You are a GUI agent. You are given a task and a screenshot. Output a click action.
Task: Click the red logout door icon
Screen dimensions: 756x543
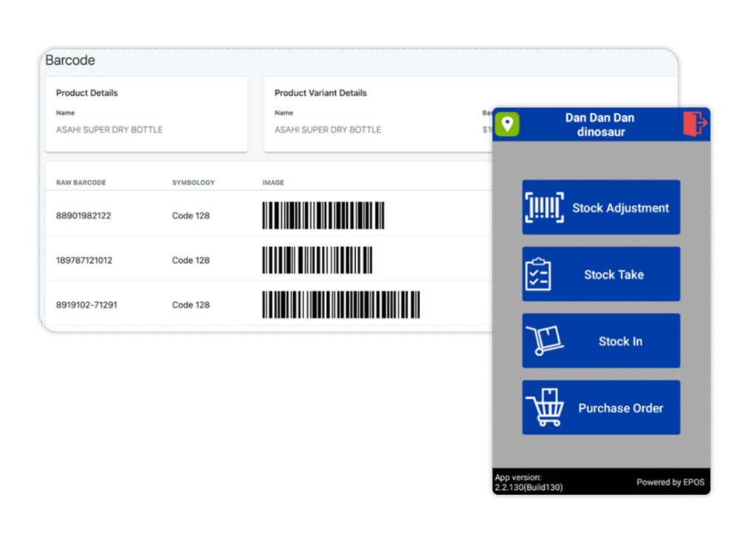click(x=695, y=124)
